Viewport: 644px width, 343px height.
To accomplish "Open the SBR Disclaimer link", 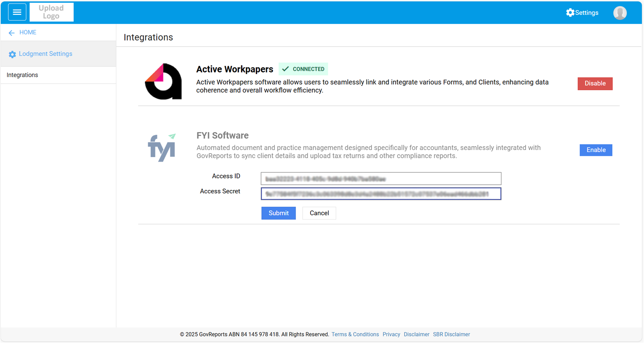I will point(451,334).
